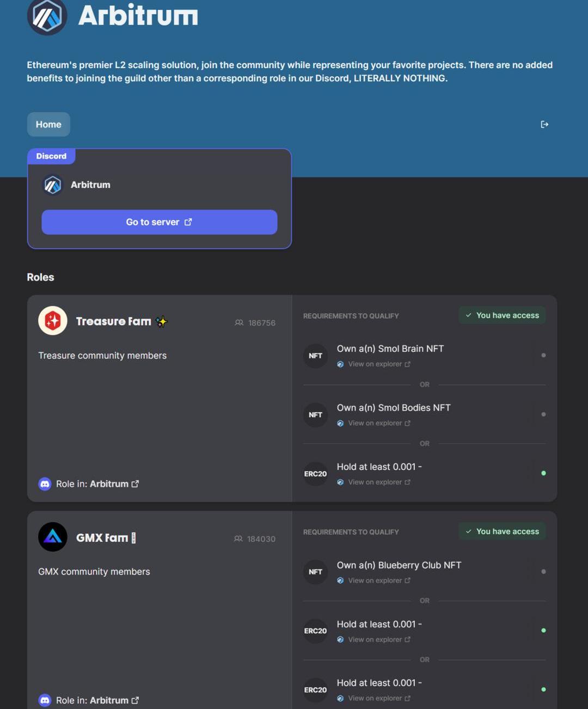Click the Discord icon in Treasure Fam role

tap(45, 484)
